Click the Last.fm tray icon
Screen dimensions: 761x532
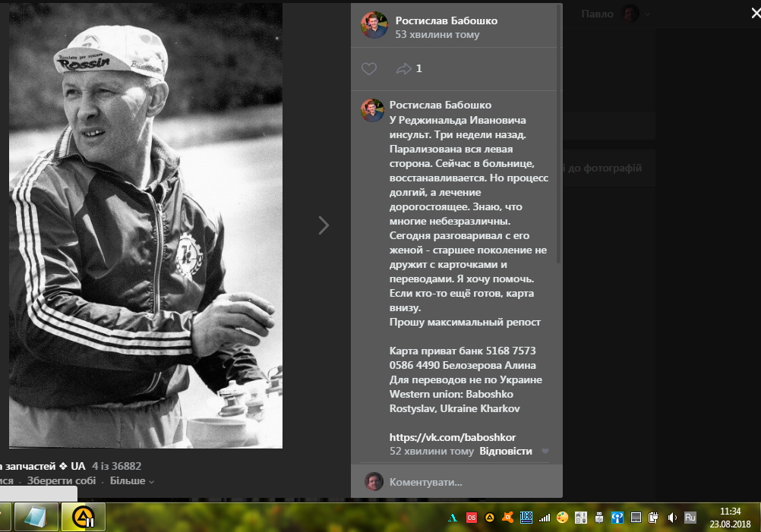[x=472, y=518]
